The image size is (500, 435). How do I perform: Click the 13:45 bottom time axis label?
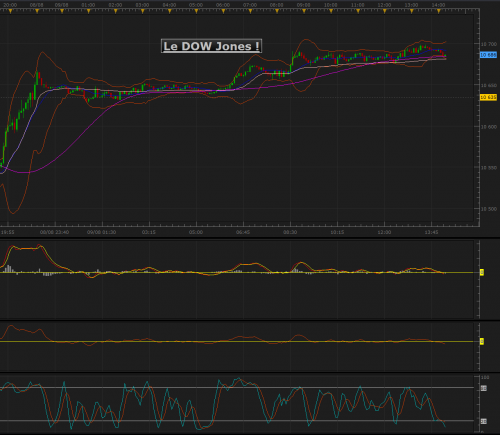click(431, 232)
